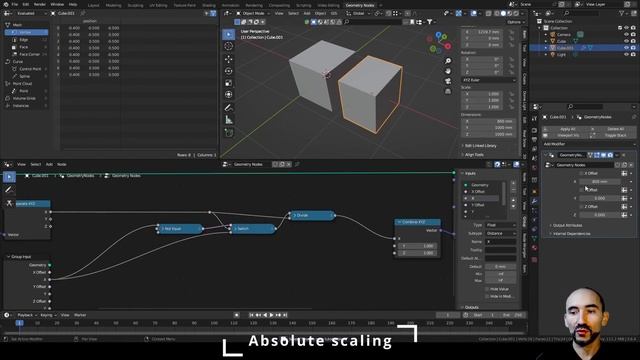Image resolution: width=640 pixels, height=360 pixels.
Task: Enable Z Offset checkbox in modifier
Action: [581, 207]
